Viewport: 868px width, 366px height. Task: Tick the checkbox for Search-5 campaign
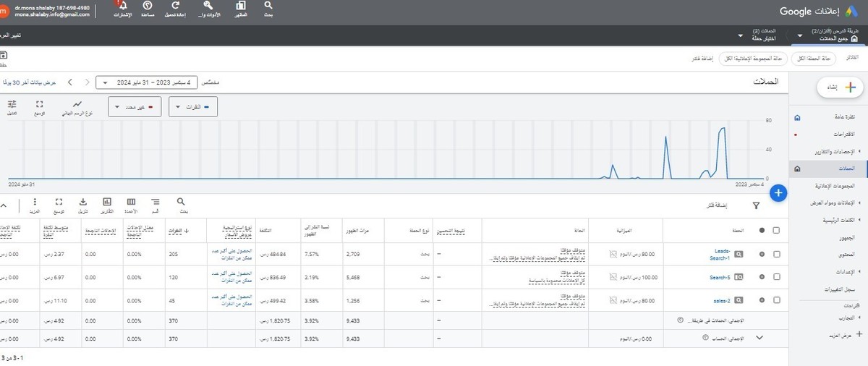coord(776,276)
